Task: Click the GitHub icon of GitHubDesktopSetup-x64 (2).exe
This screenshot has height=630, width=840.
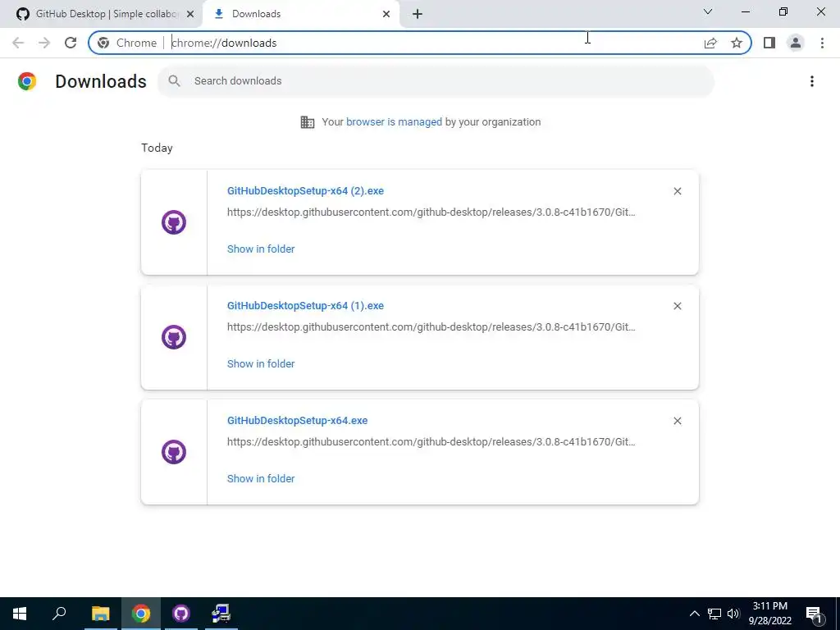Action: pos(174,222)
